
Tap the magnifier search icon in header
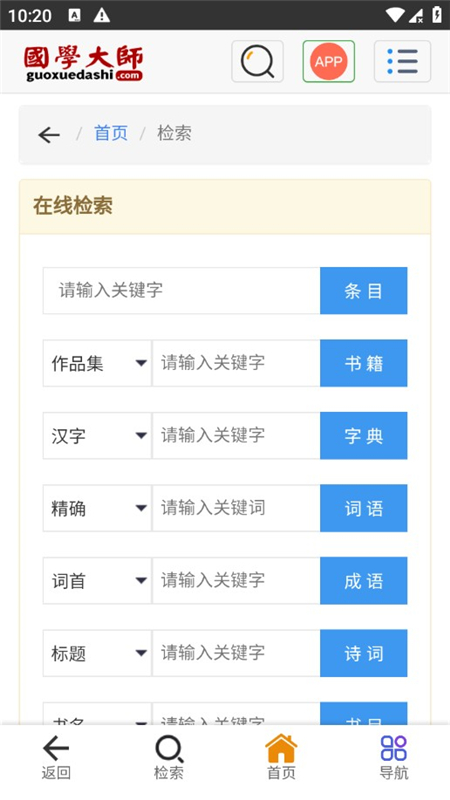click(257, 61)
